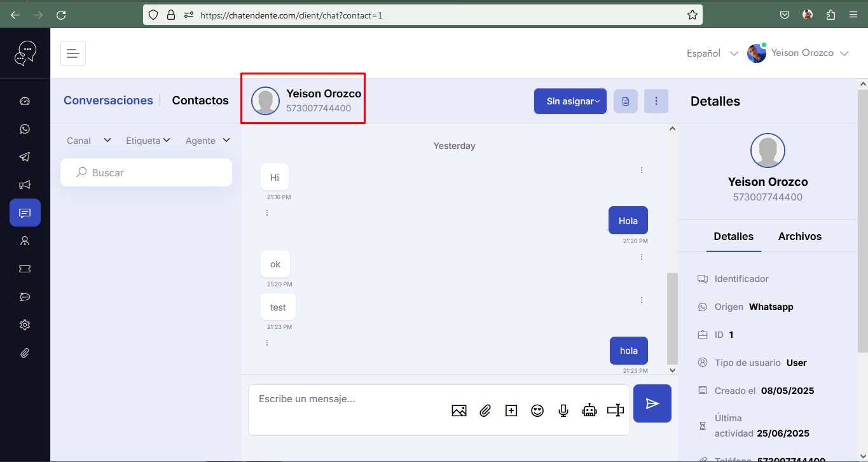Select the Archivos tab
This screenshot has height=462, width=868.
tap(800, 237)
